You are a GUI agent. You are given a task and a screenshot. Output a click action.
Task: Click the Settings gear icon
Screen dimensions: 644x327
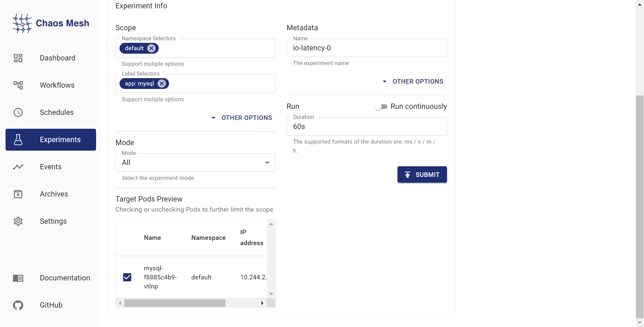[x=18, y=221]
